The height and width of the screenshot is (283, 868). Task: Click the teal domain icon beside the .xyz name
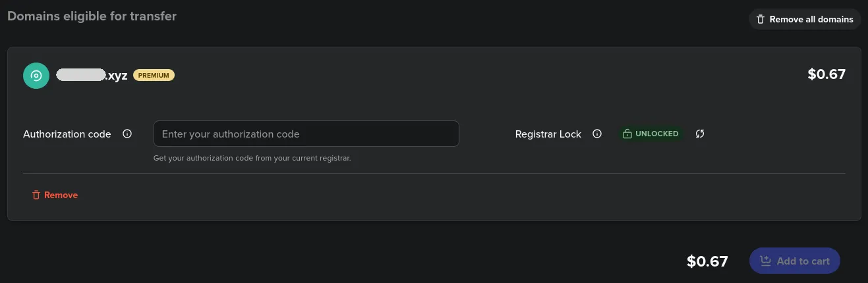36,76
